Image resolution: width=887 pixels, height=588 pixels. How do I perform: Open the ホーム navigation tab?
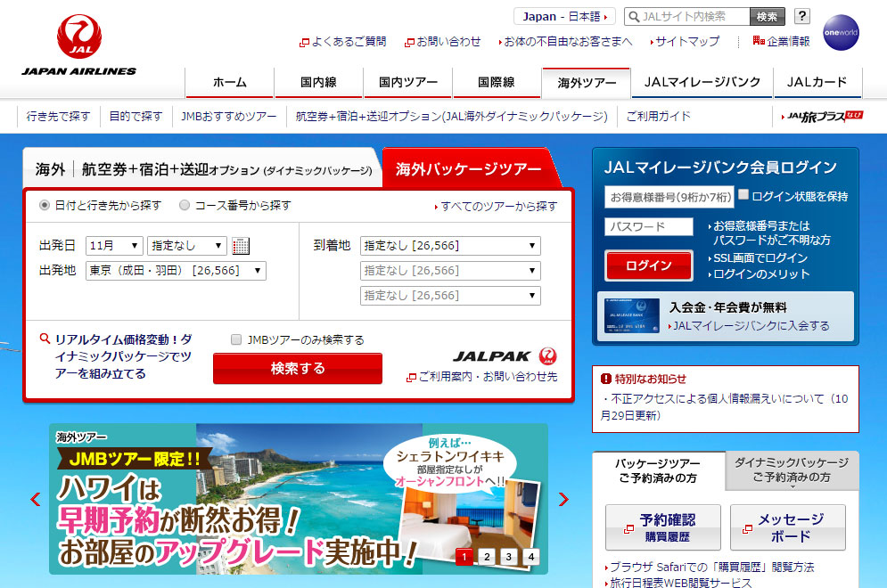click(230, 83)
